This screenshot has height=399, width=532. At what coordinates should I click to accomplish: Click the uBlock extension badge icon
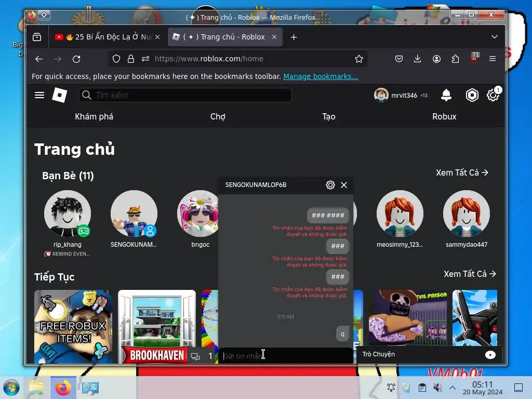click(474, 58)
